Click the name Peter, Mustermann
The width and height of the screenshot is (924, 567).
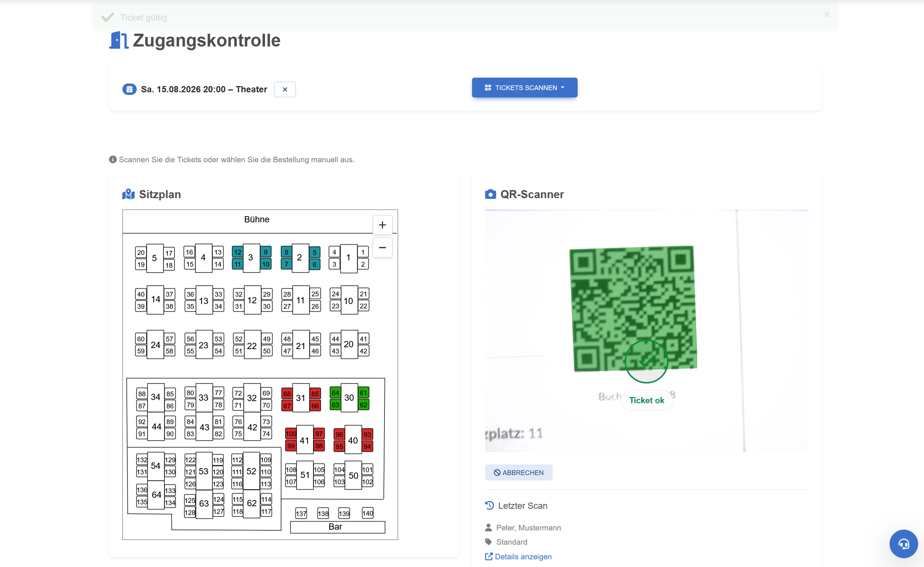[x=528, y=527]
